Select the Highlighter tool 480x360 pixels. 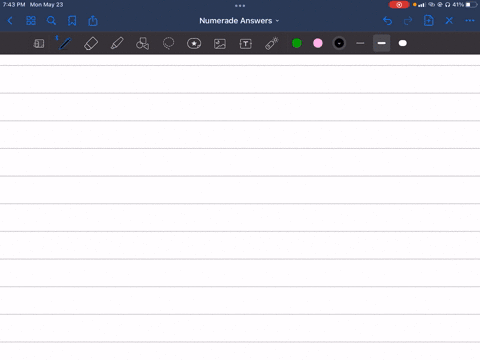point(117,43)
